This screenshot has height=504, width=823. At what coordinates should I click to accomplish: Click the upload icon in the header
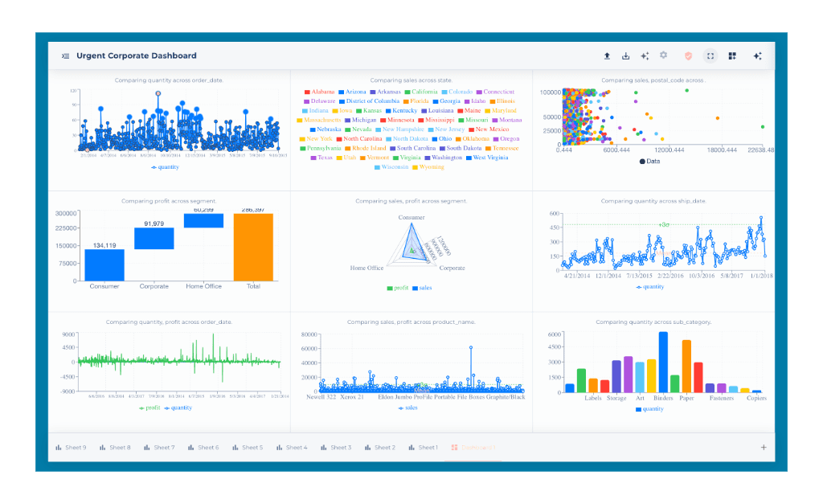[x=607, y=55]
